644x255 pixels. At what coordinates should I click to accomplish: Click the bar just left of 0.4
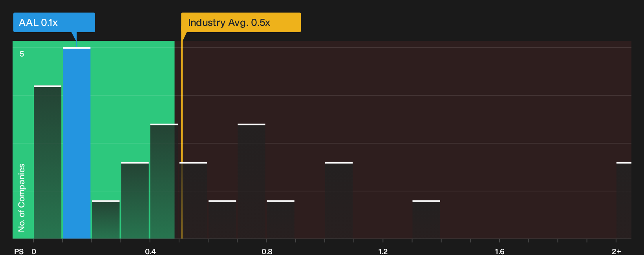tap(135, 200)
